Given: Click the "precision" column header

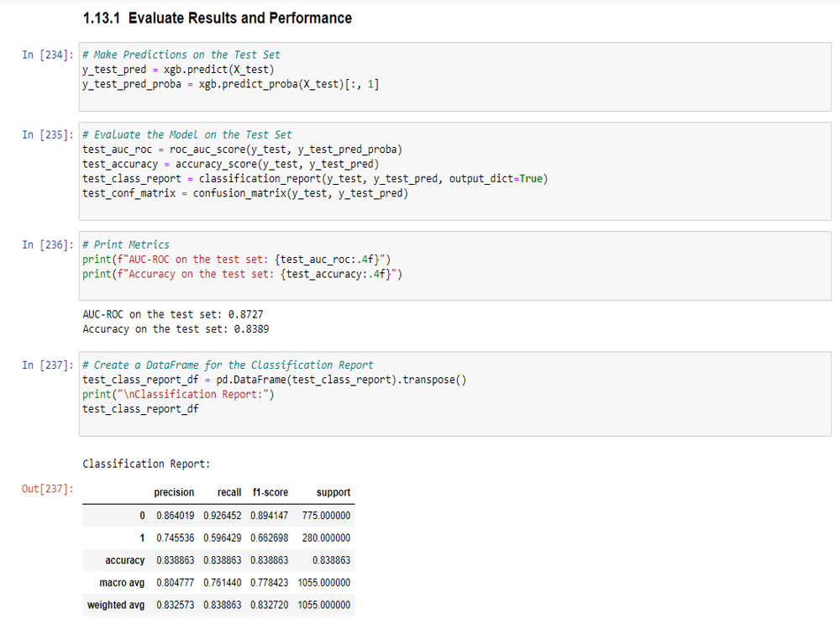Looking at the screenshot, I should point(174,492).
